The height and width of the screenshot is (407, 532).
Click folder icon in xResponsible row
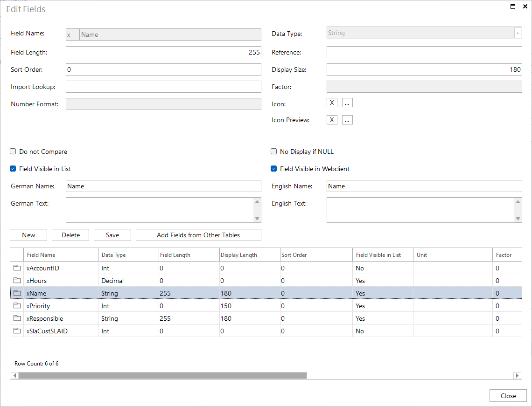[17, 318]
